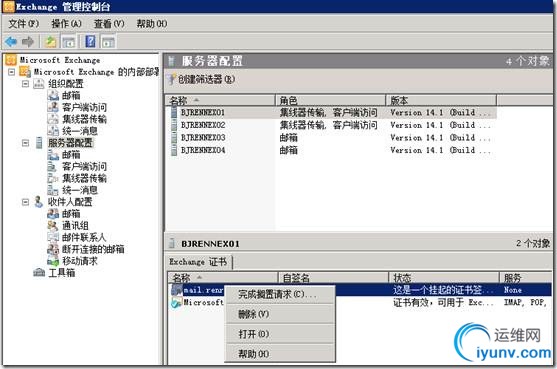The image size is (557, 369).
Task: Open the 文件(F) menu
Action: point(23,24)
